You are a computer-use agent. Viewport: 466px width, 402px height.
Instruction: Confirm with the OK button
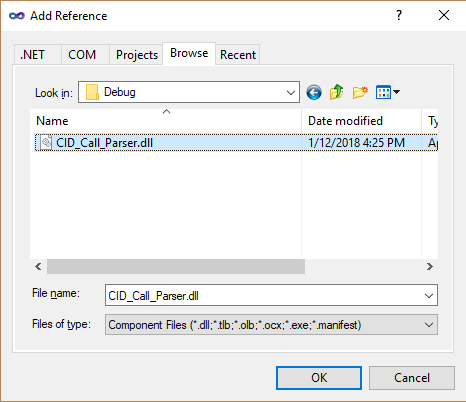pos(319,378)
